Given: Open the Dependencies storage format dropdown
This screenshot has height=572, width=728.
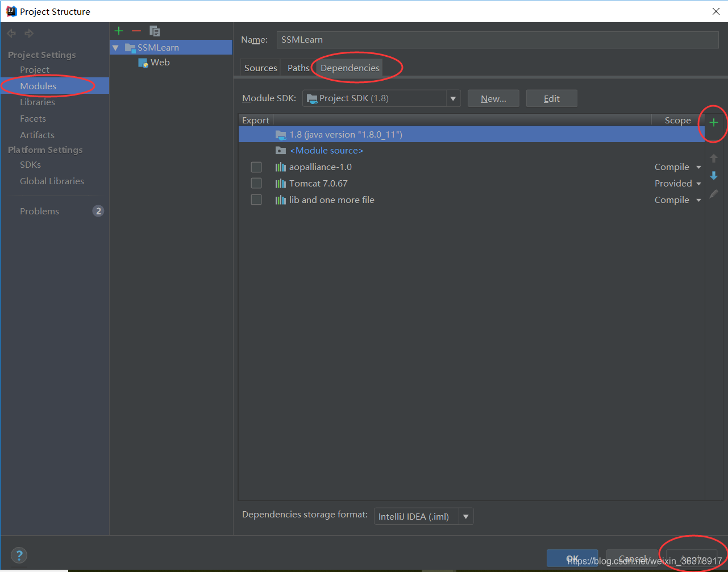Looking at the screenshot, I should (x=466, y=516).
